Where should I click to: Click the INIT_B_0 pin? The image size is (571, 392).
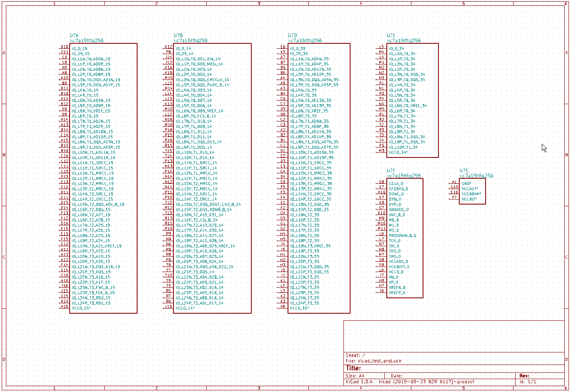coord(397,215)
